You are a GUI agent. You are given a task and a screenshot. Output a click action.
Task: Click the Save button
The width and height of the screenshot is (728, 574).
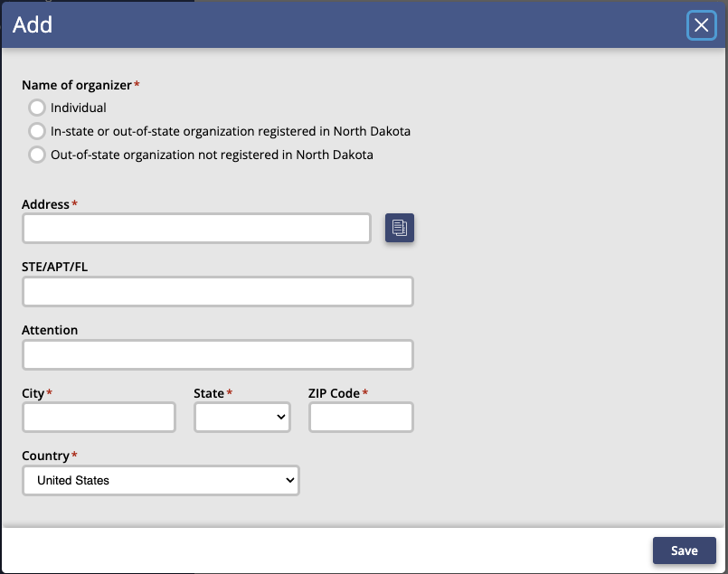point(684,550)
